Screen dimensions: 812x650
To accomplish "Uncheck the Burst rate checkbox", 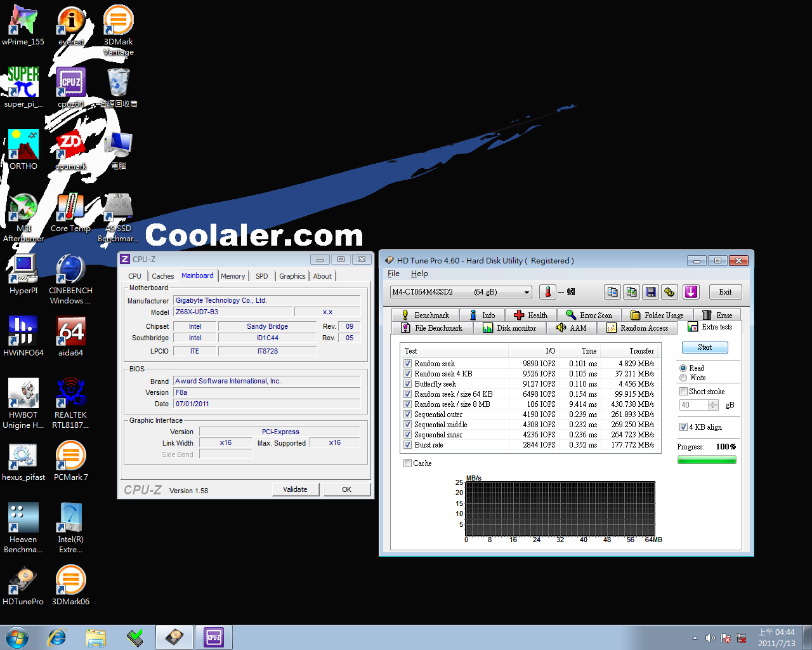I will pos(408,445).
